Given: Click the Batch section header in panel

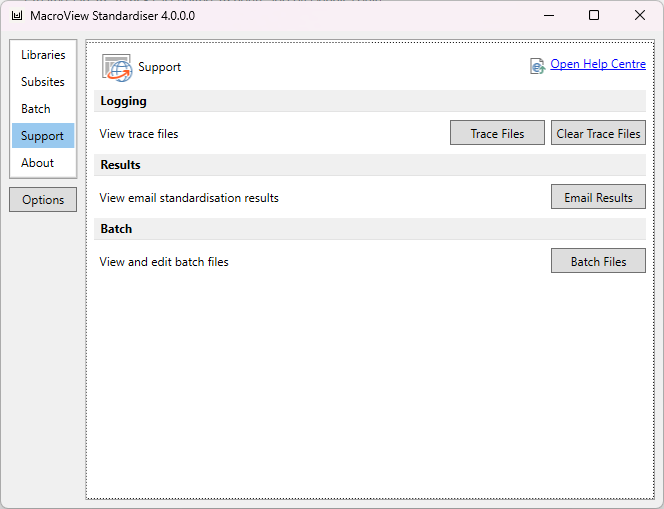Looking at the screenshot, I should [x=370, y=229].
